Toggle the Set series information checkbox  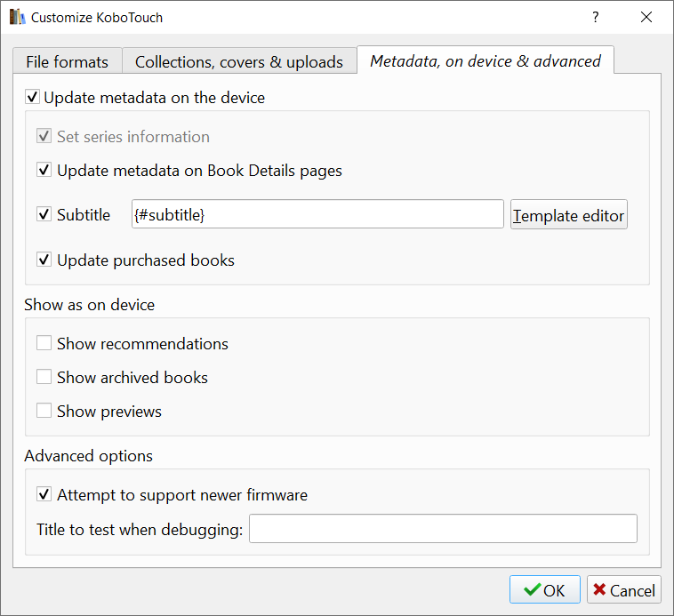[x=44, y=137]
